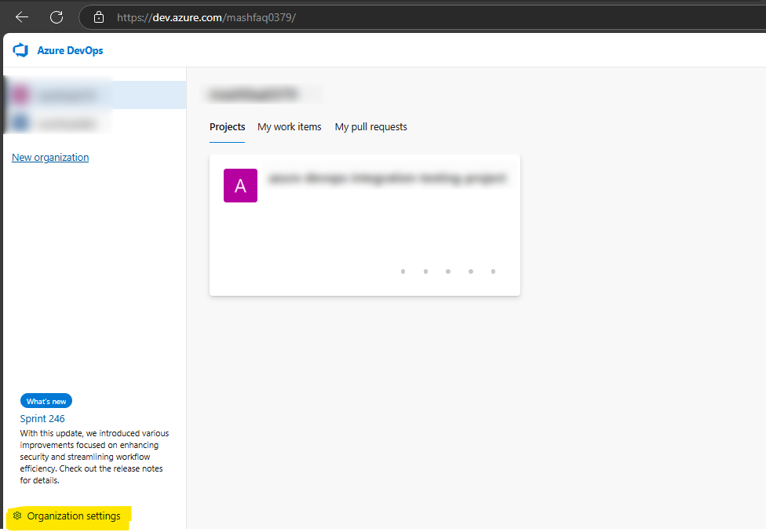Click the leftmost dot in project card

(403, 271)
